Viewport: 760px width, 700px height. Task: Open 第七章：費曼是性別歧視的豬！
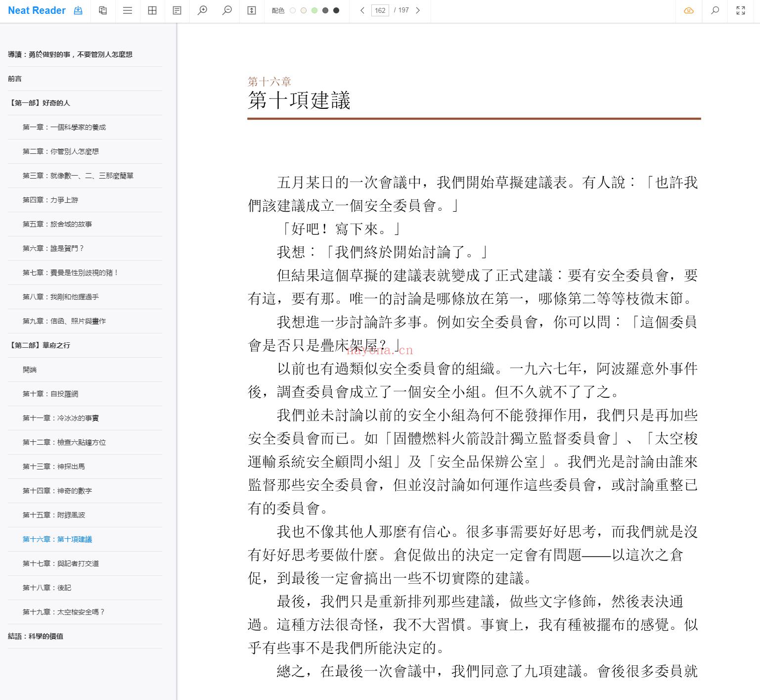pos(70,273)
